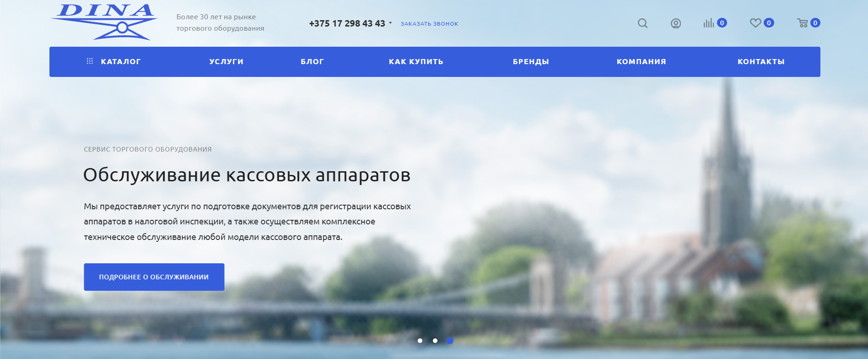The height and width of the screenshot is (359, 868).
Task: Click the ПОДРОБНЕЕ О ОБСЛУЖИВАНИИ button
Action: tap(154, 277)
